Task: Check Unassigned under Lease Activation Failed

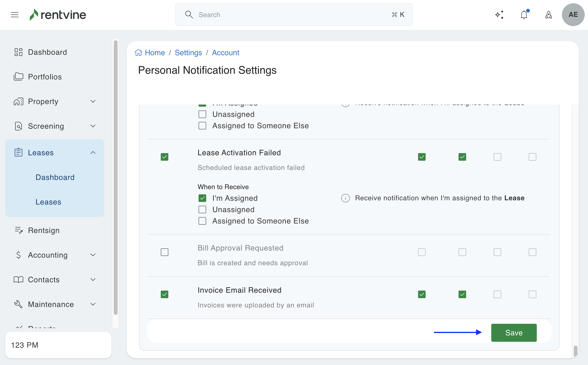Action: click(202, 210)
